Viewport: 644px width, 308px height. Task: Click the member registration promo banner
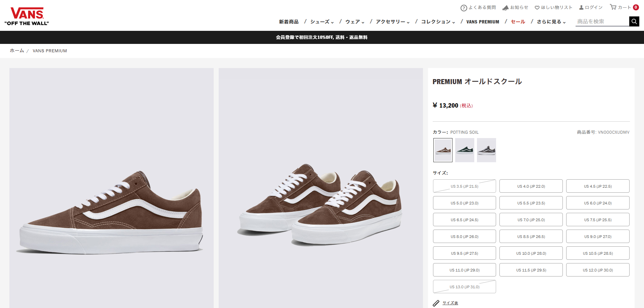point(322,37)
